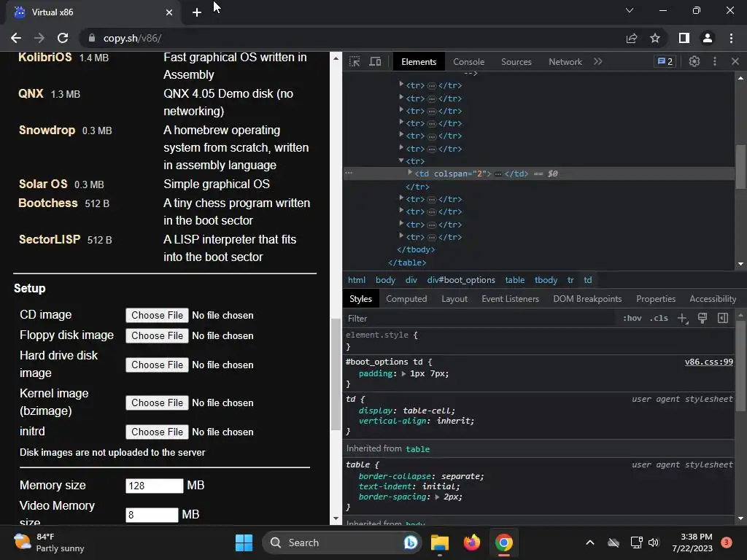Add a new style rule plus icon
747x560 pixels.
[683, 318]
